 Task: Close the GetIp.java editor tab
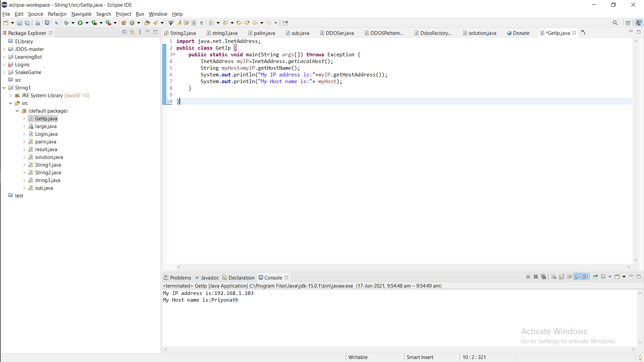574,33
